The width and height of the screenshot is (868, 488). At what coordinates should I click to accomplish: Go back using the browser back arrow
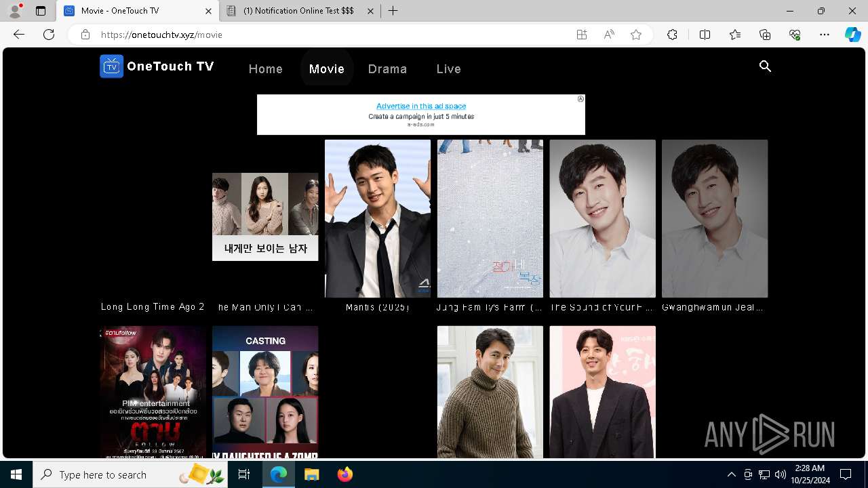pyautogui.click(x=19, y=35)
